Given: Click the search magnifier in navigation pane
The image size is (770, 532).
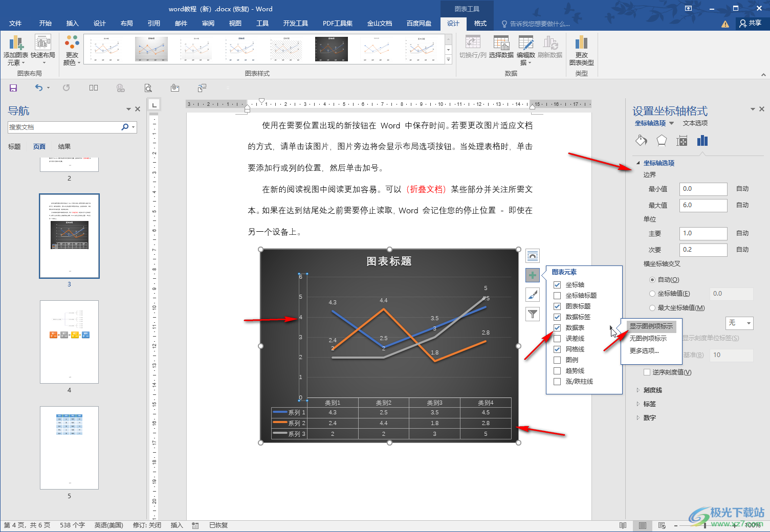Looking at the screenshot, I should click(x=125, y=127).
